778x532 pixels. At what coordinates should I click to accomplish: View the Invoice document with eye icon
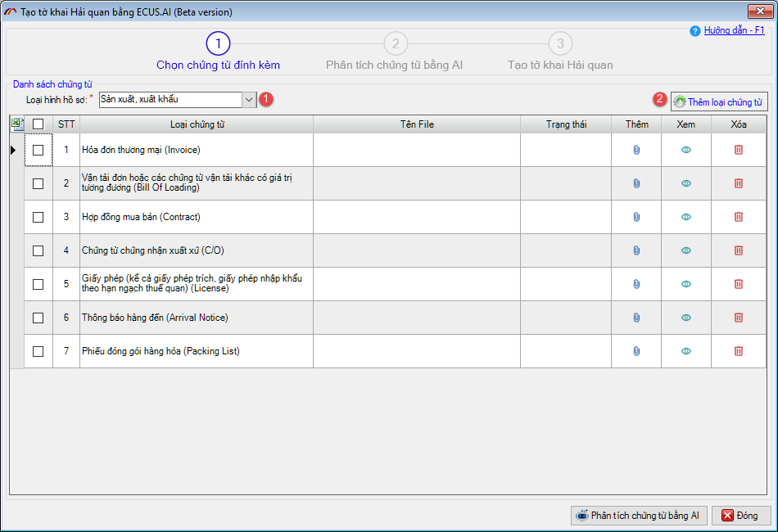coord(686,150)
